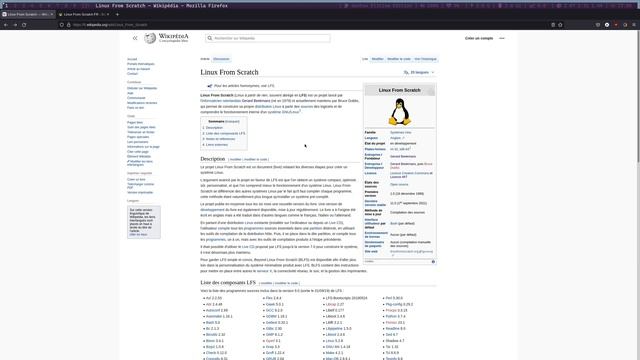Click the homonymy disambiguation icon
Viewport: 640px width, 360px height.
210,86
